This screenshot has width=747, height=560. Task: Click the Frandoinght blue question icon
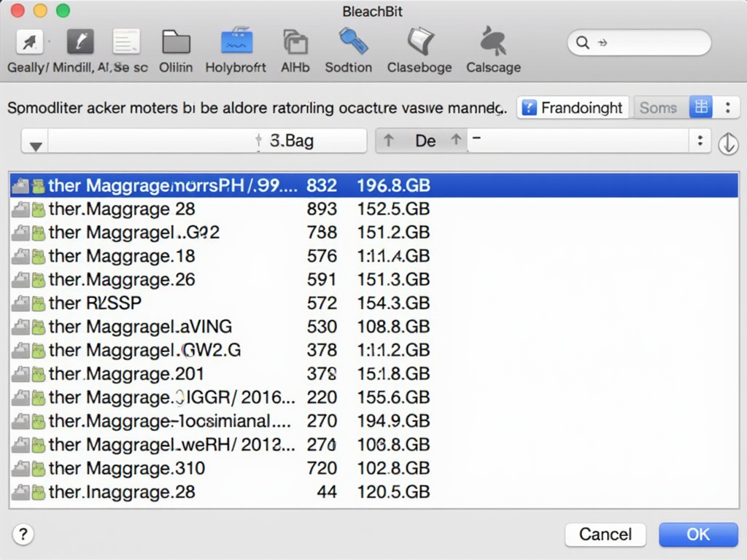coord(530,108)
